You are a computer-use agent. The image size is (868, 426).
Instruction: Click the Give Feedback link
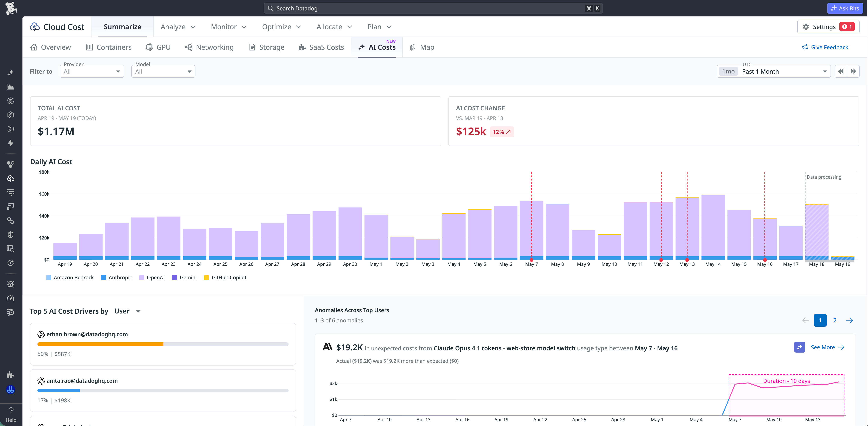825,47
